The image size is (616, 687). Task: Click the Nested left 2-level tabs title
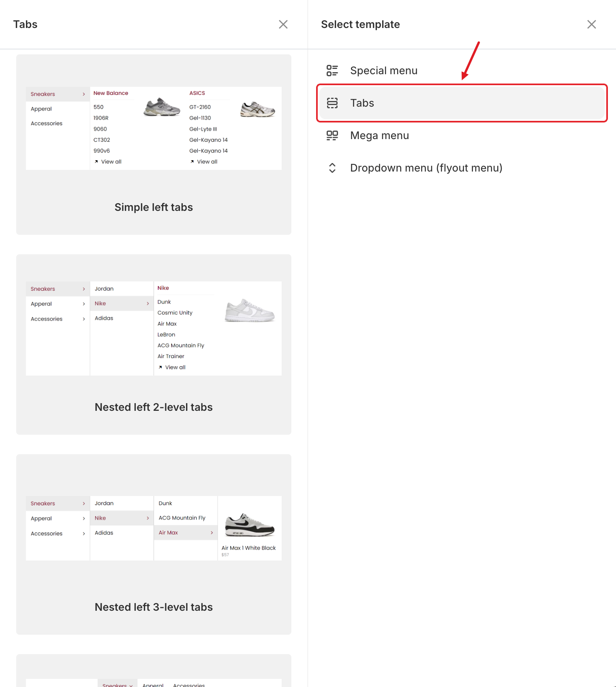(x=154, y=407)
